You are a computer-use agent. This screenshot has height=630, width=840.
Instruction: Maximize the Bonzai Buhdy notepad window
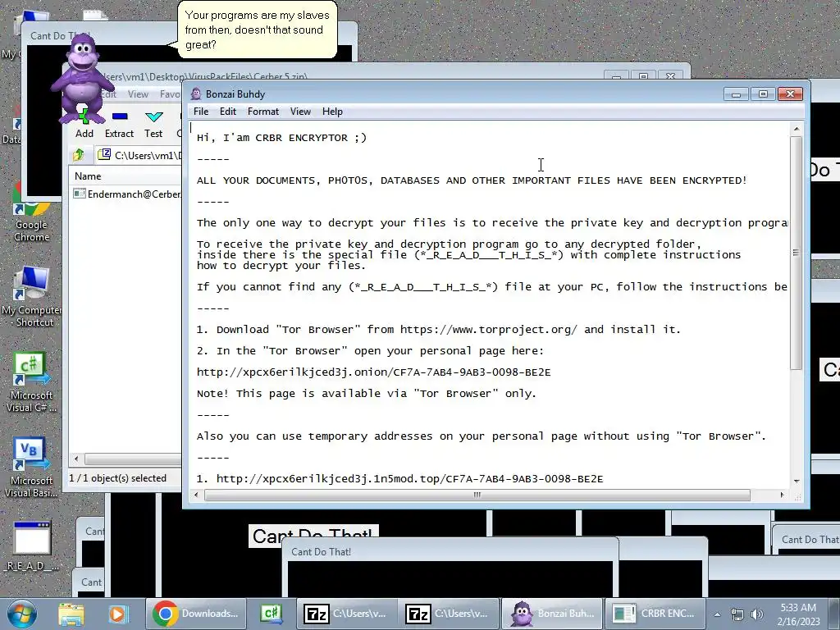pyautogui.click(x=763, y=94)
